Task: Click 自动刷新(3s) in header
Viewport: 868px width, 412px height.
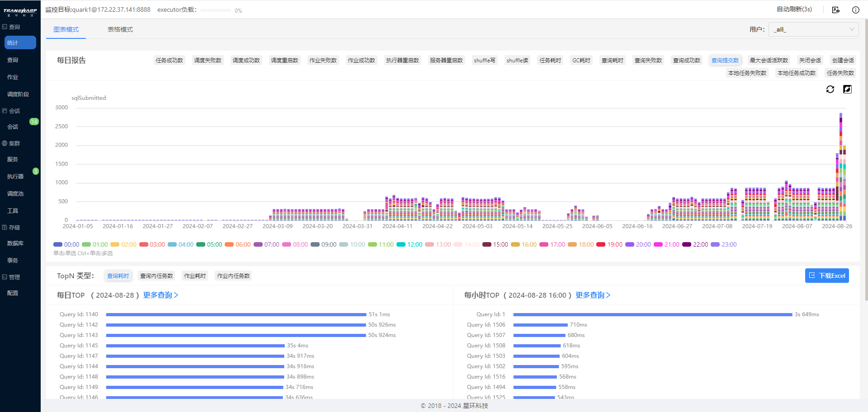Action: 794,9
